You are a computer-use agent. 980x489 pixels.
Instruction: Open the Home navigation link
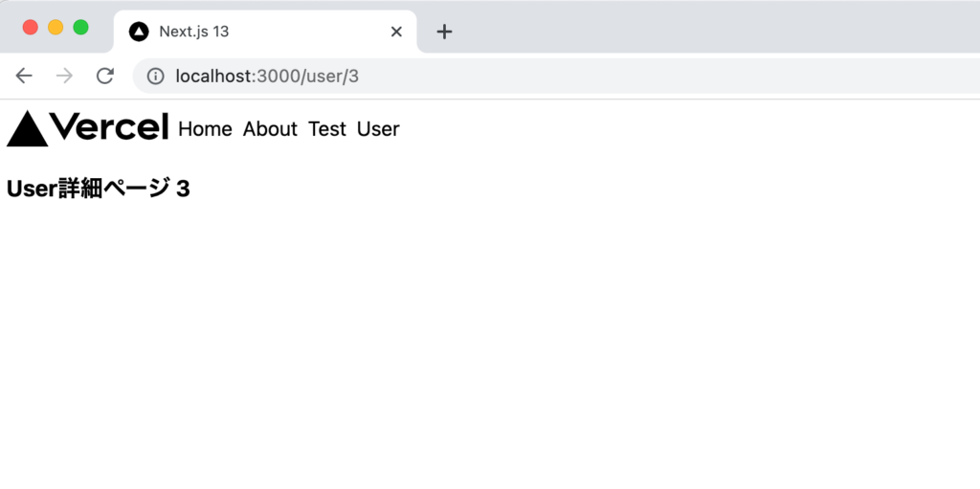coord(205,129)
